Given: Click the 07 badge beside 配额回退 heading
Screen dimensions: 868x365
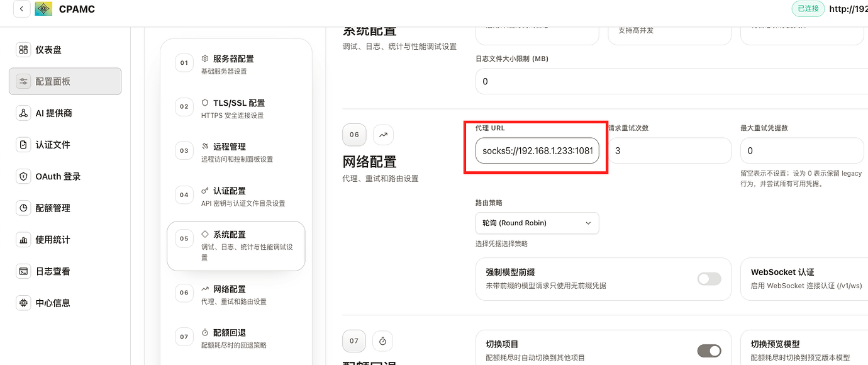Looking at the screenshot, I should point(354,341).
